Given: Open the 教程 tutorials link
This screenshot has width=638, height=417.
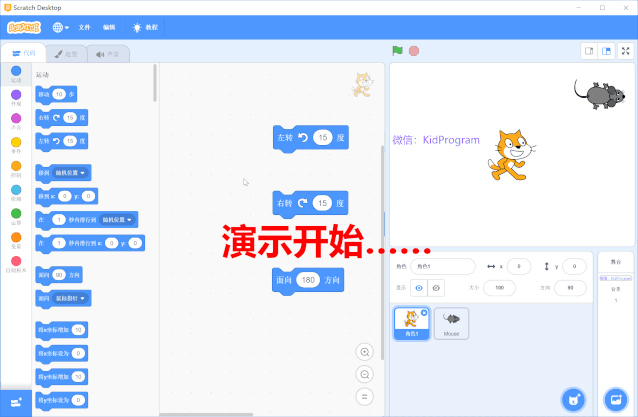Looking at the screenshot, I should coord(145,27).
